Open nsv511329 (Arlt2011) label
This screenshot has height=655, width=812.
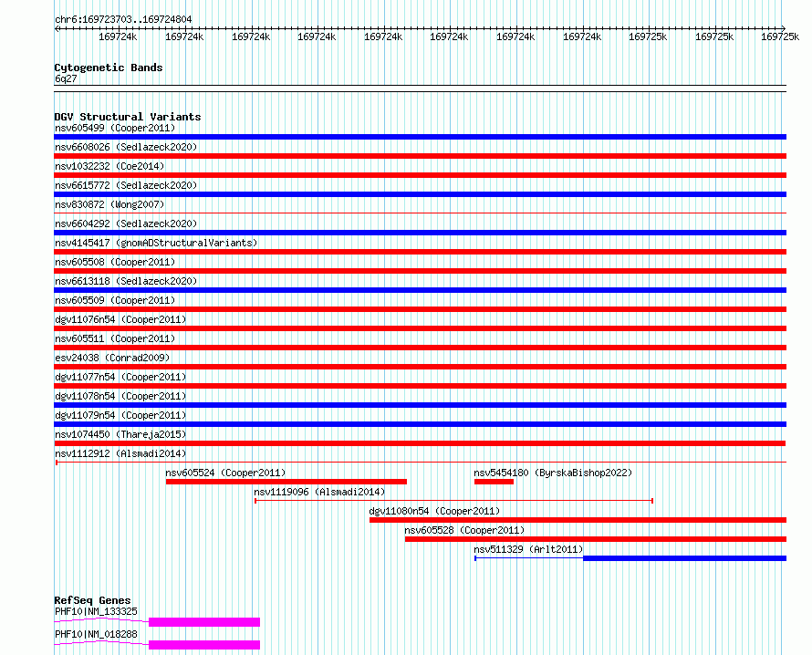pos(528,549)
